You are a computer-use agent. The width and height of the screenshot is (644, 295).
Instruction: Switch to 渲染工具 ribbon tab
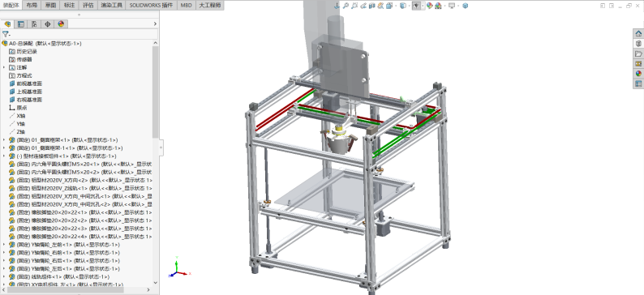coord(112,6)
